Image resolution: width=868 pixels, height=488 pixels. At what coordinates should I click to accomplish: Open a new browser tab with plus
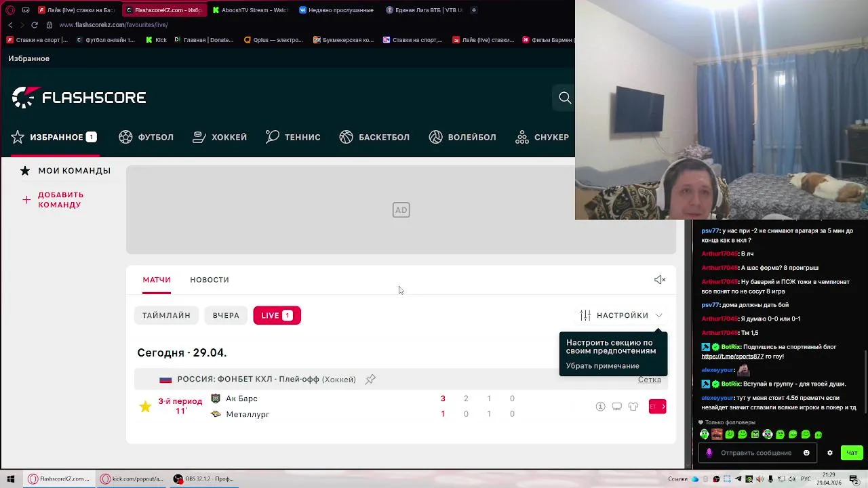pyautogui.click(x=473, y=10)
